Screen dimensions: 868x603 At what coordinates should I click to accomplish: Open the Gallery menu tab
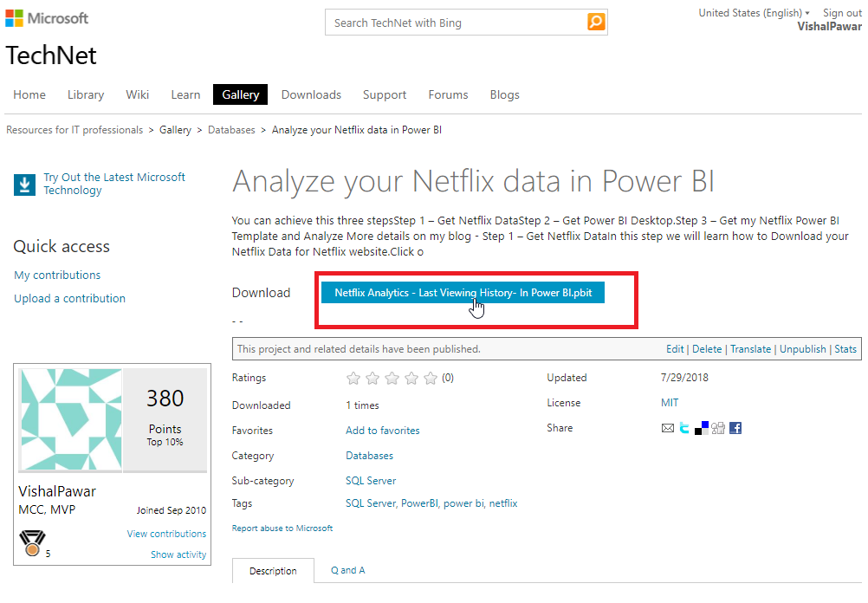click(x=240, y=94)
